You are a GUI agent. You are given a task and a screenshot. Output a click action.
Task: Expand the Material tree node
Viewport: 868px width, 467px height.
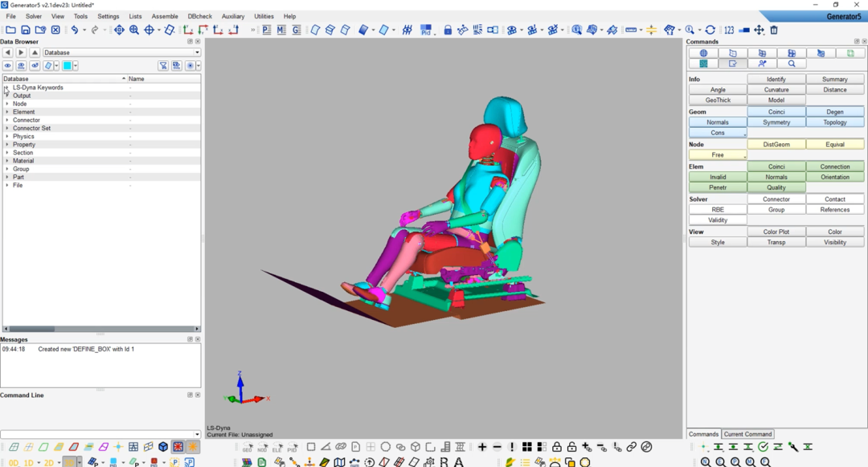pyautogui.click(x=7, y=161)
